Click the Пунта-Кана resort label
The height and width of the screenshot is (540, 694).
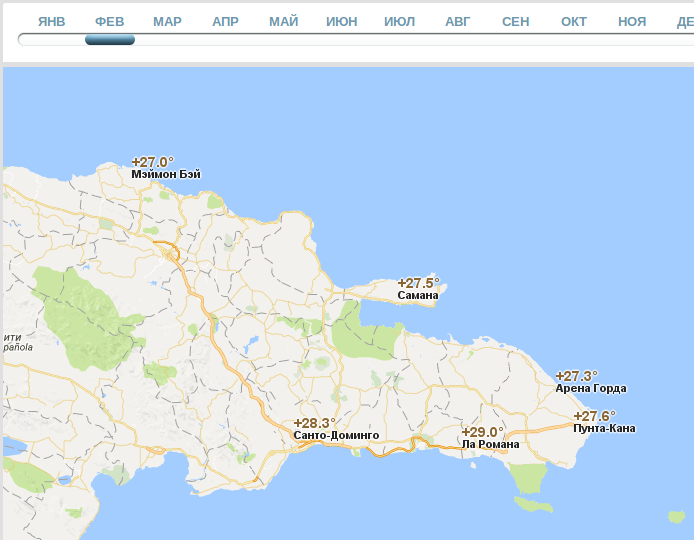click(x=604, y=429)
